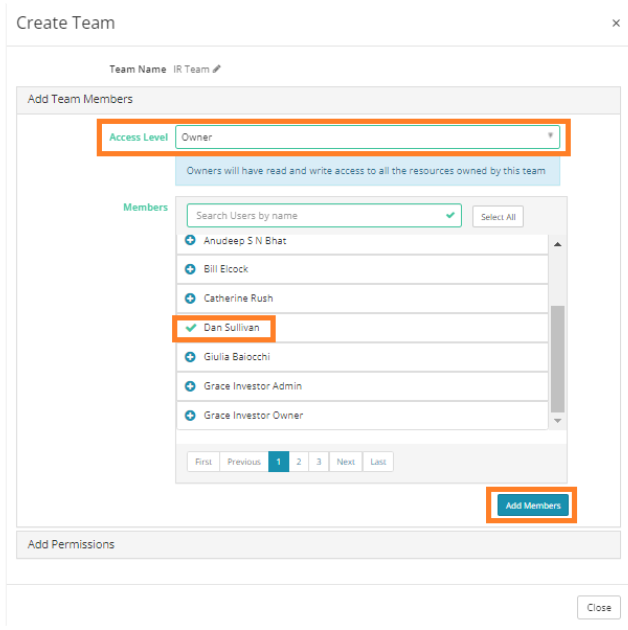The width and height of the screenshot is (628, 630).
Task: Click the pencil icon to edit the team name
Action: [217, 69]
